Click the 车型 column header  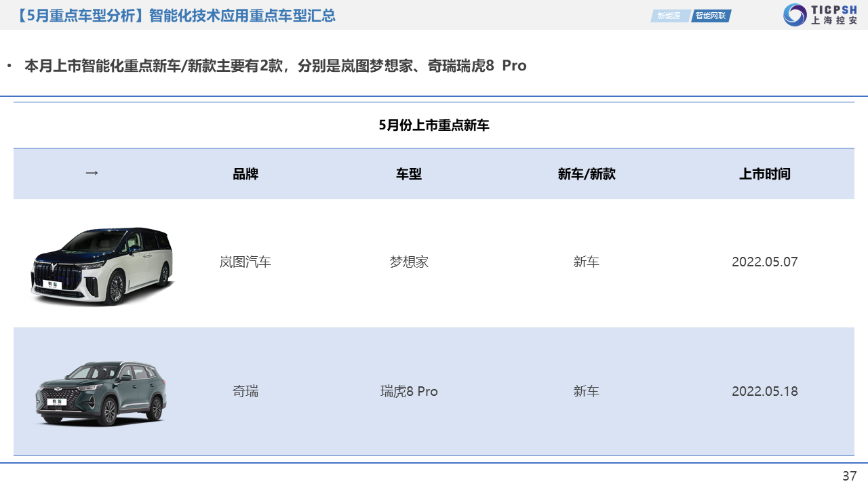coord(409,174)
